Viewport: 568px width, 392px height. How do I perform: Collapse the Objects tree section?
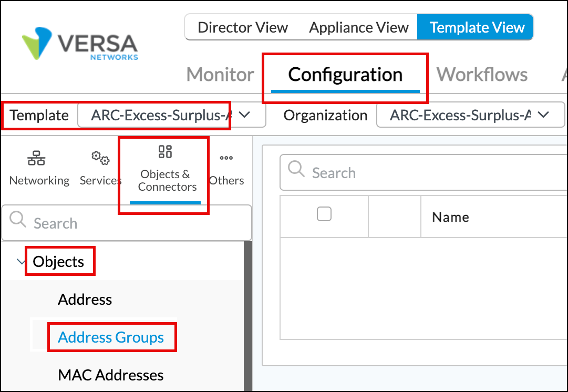22,262
